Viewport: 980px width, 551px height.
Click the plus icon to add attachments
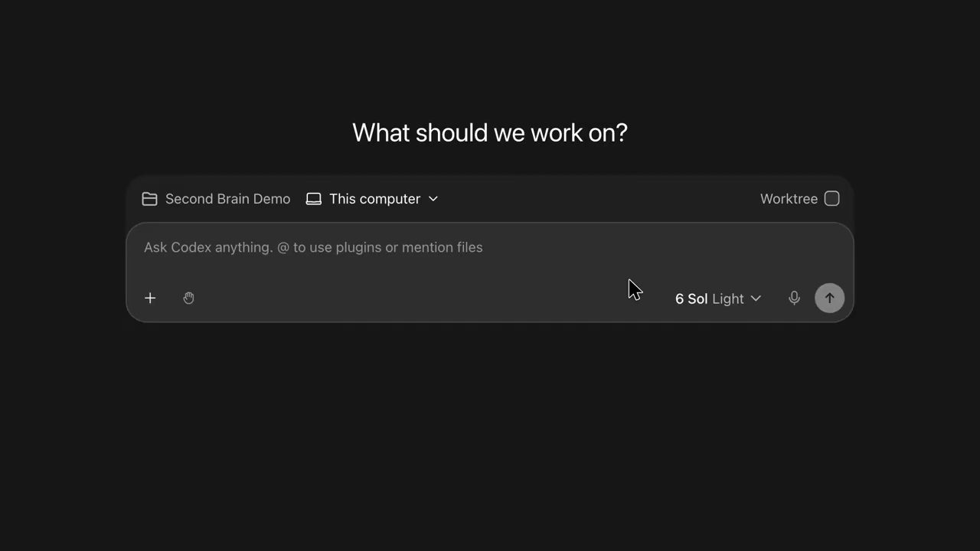coord(150,298)
